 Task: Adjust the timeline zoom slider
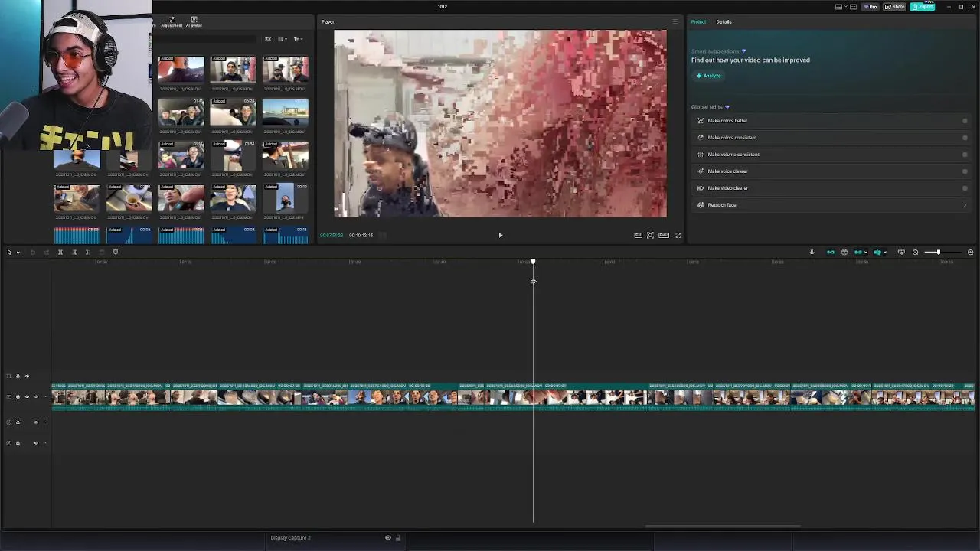tap(938, 252)
